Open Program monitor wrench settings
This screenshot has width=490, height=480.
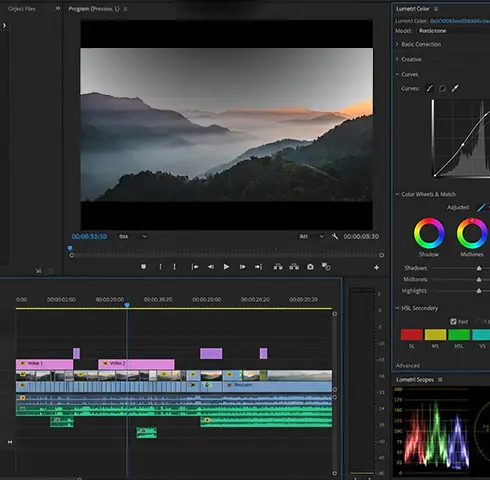pyautogui.click(x=335, y=236)
